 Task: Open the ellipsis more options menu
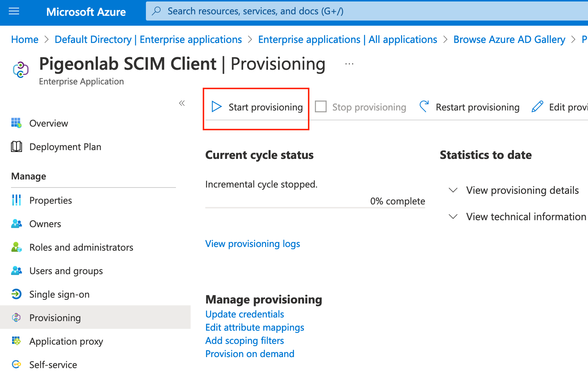point(349,64)
